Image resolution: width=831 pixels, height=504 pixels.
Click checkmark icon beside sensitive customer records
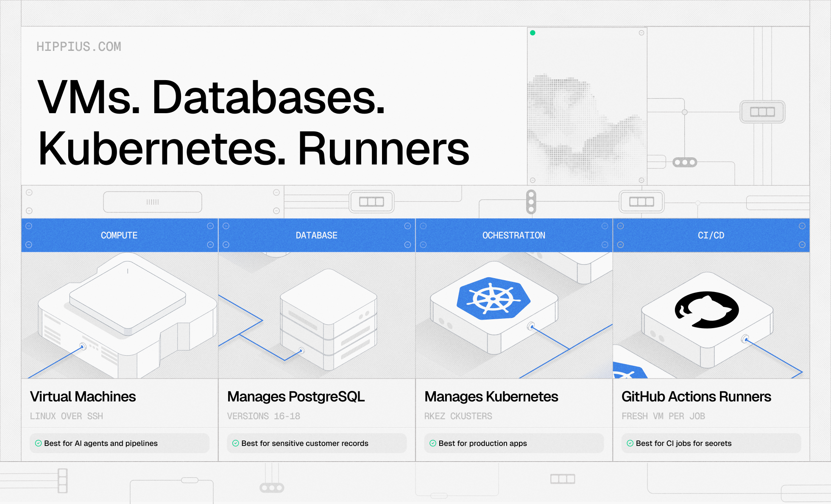[235, 443]
